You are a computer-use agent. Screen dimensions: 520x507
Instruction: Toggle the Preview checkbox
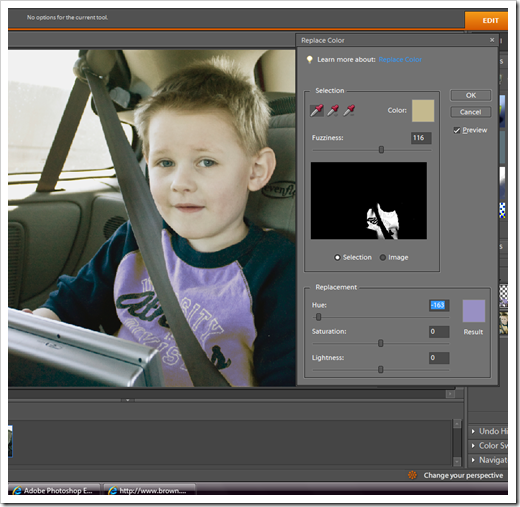pos(457,130)
